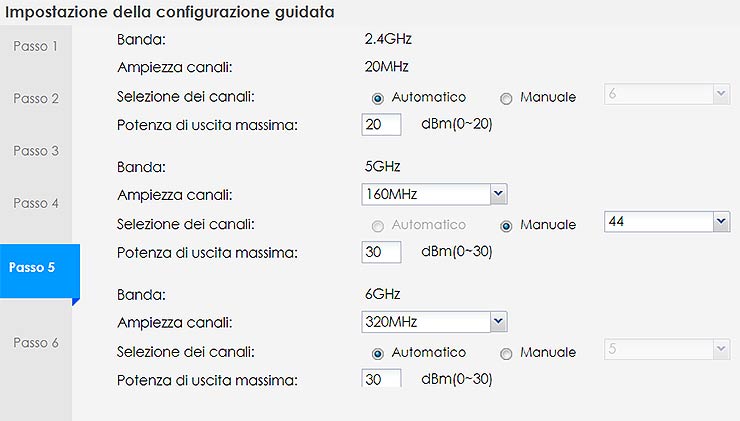
Task: Click the 2.4GHz max output power field
Action: (x=381, y=124)
